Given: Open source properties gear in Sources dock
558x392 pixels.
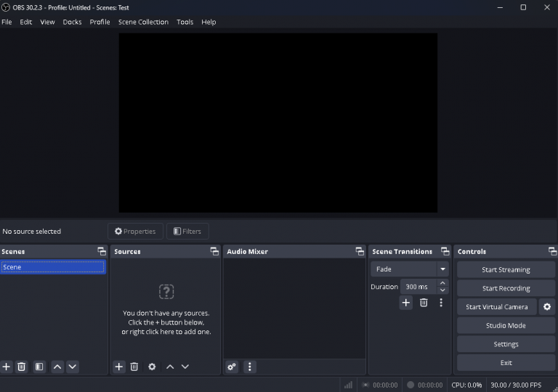Looking at the screenshot, I should pos(152,367).
